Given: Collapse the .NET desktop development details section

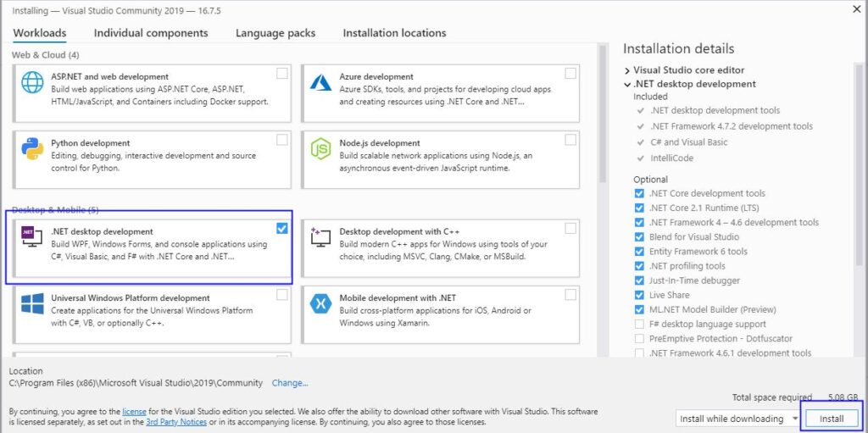Looking at the screenshot, I should coord(627,84).
